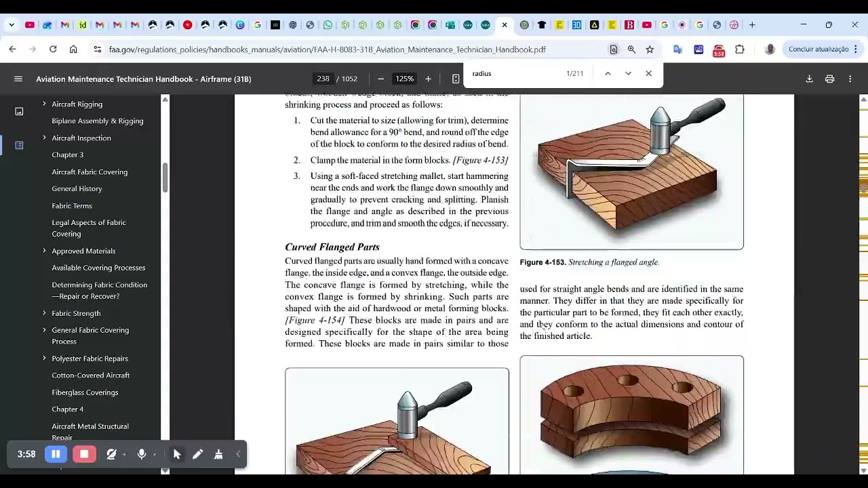Open Determining Fabric Condition outline item

[x=100, y=290]
